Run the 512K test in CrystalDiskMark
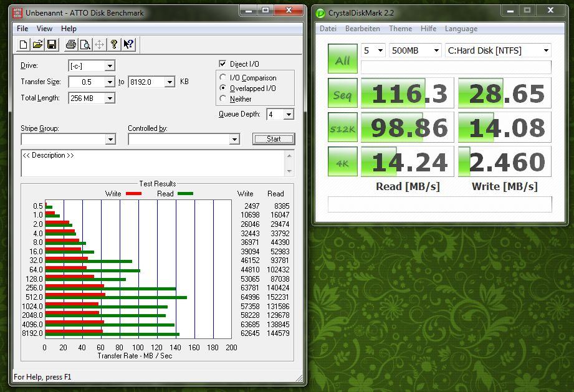 pos(343,127)
